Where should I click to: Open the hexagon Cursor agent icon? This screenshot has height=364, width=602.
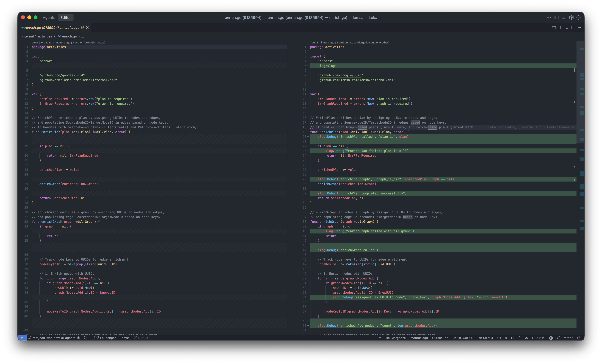571,18
